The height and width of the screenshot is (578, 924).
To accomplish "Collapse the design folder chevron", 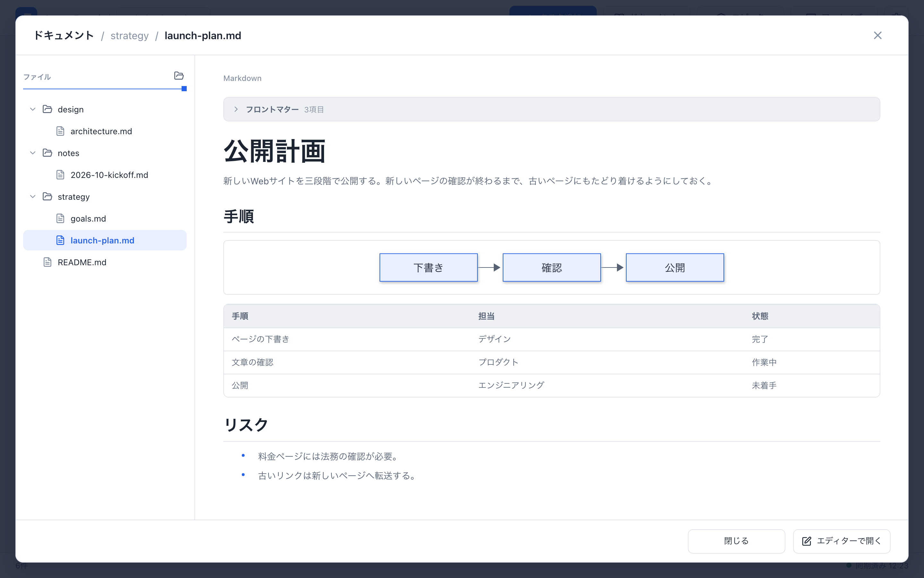I will [33, 109].
